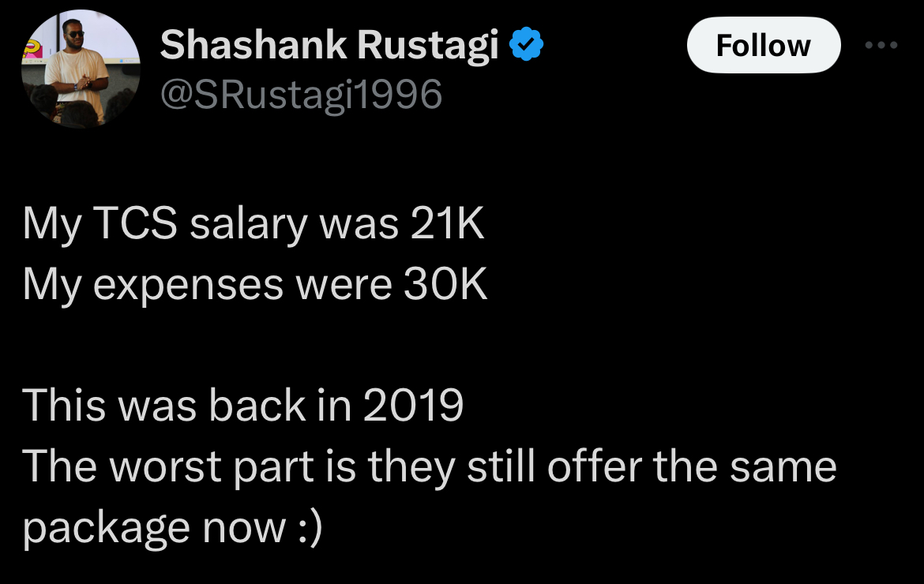Click the word "salary" in the tweet

[x=248, y=226]
